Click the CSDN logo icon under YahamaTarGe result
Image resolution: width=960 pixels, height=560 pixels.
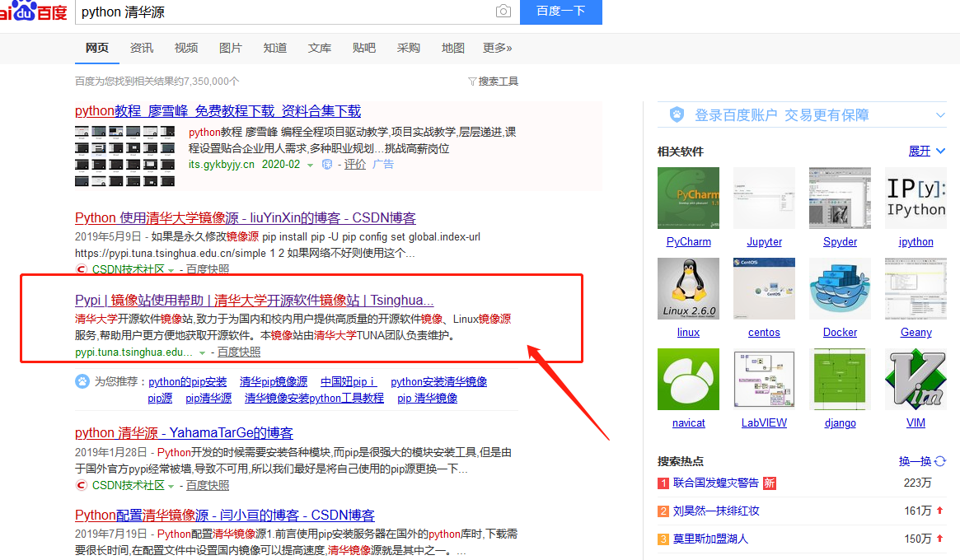click(x=81, y=485)
